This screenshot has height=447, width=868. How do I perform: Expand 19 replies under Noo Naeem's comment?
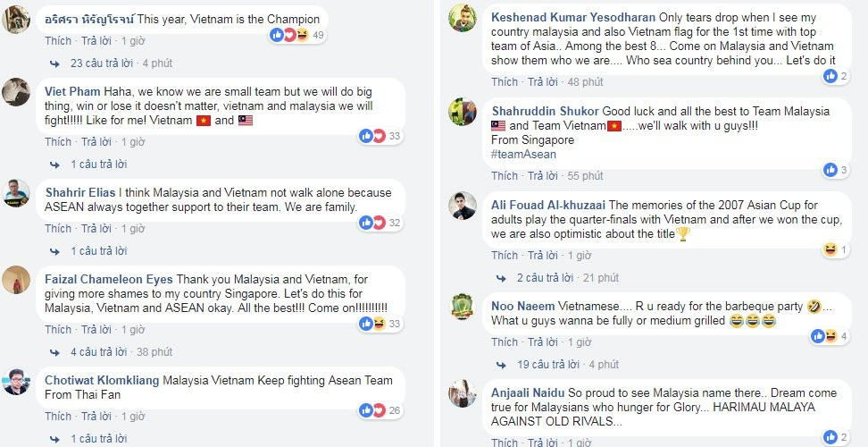pos(547,364)
